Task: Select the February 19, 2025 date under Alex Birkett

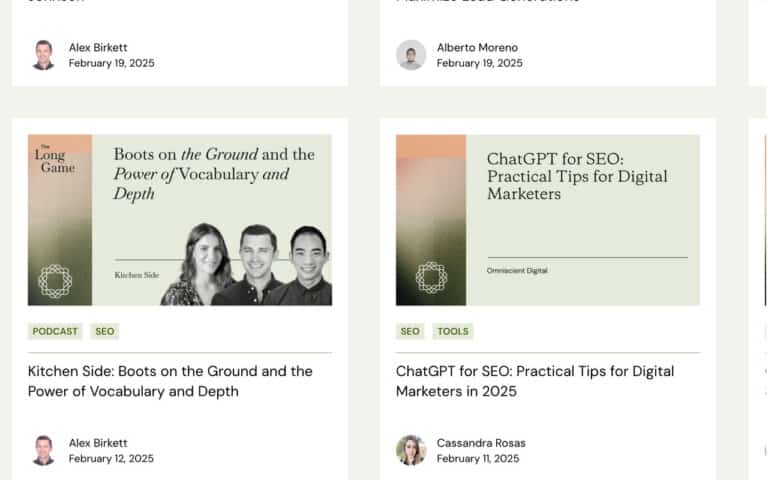Action: [112, 63]
